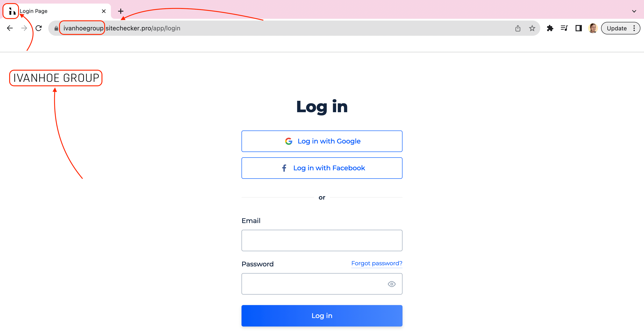This screenshot has width=644, height=333.
Task: Click the Forgot password link
Action: tap(377, 263)
